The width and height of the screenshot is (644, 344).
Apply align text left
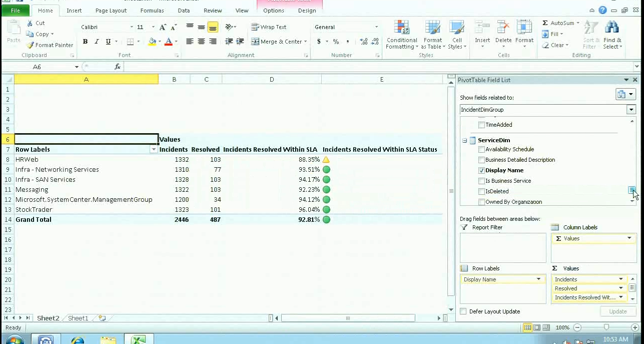point(190,42)
